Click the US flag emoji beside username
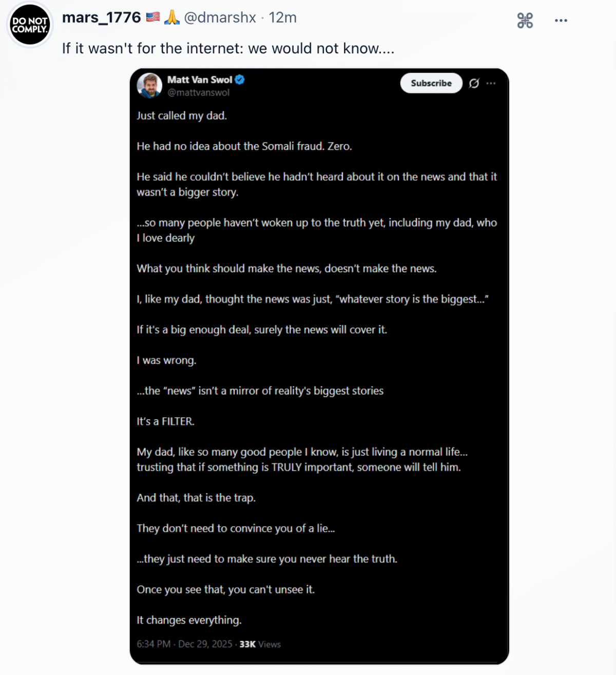 pos(153,17)
